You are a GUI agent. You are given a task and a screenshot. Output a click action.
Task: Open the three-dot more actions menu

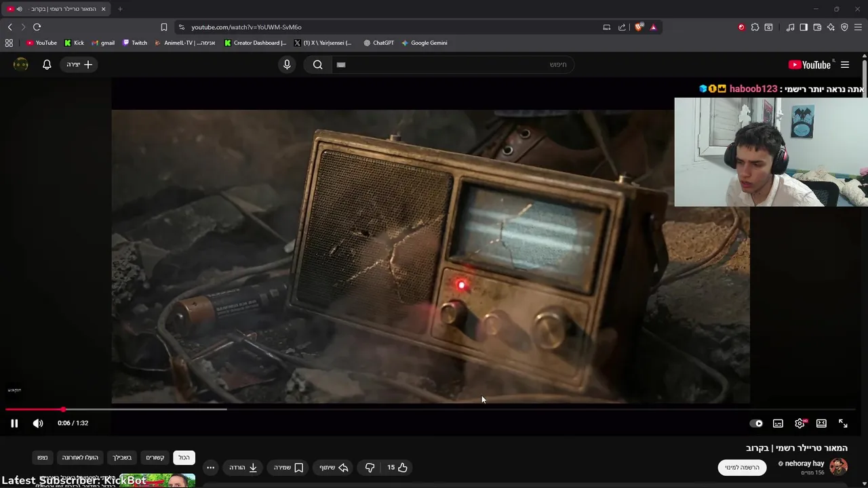pos(210,467)
